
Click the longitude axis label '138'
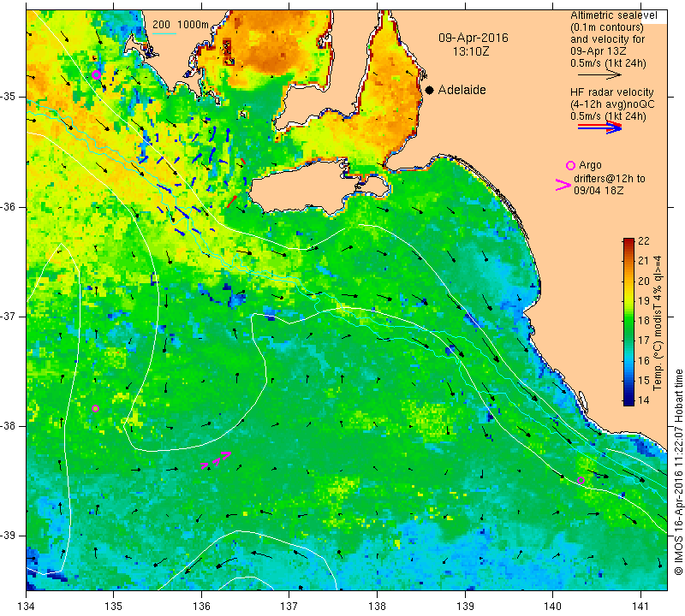tap(377, 606)
